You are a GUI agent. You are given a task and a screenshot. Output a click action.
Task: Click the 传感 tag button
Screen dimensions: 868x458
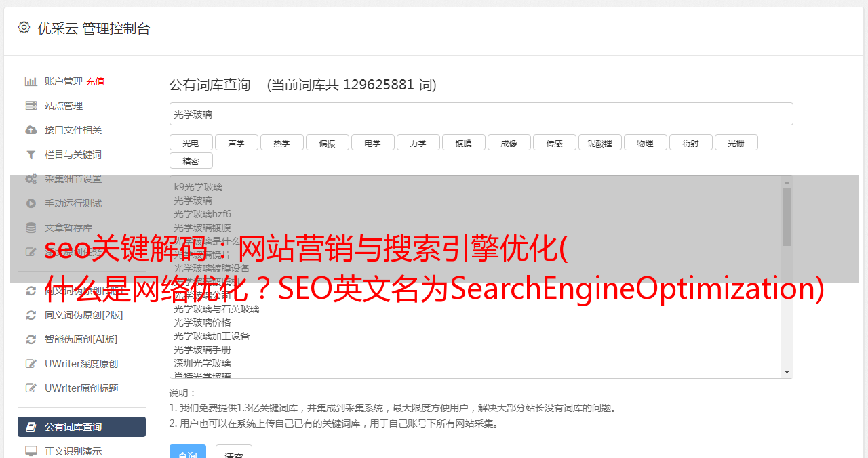tap(555, 142)
